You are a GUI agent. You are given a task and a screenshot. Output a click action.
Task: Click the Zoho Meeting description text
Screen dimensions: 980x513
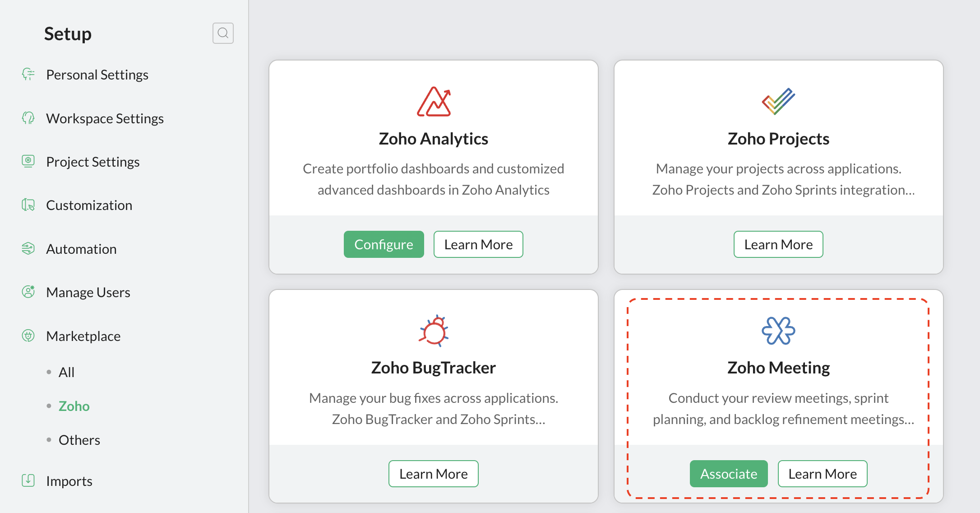coord(783,409)
